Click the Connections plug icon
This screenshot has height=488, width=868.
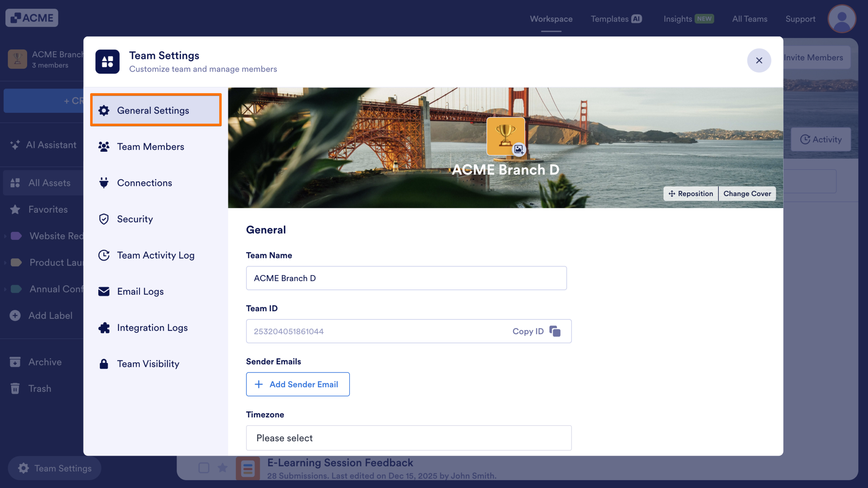click(x=104, y=183)
